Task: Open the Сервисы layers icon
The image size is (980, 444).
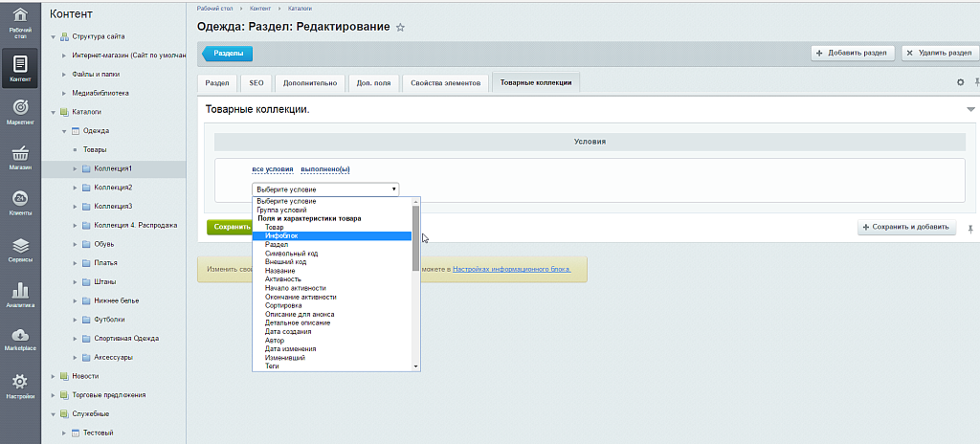Action: point(20,248)
